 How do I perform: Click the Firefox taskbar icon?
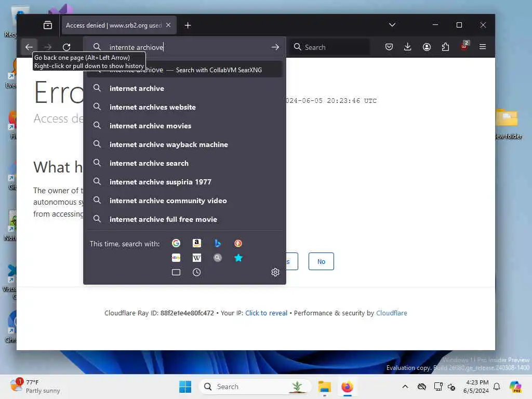(x=347, y=387)
